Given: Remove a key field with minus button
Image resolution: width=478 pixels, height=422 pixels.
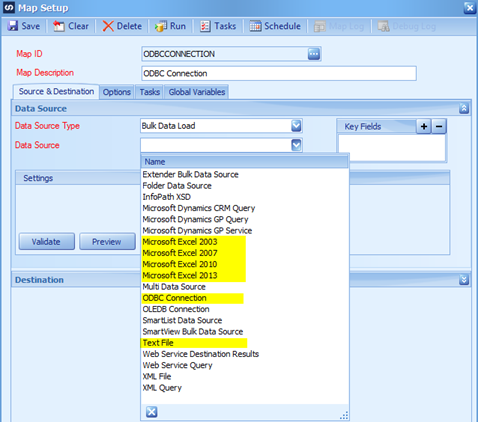Looking at the screenshot, I should coord(439,126).
